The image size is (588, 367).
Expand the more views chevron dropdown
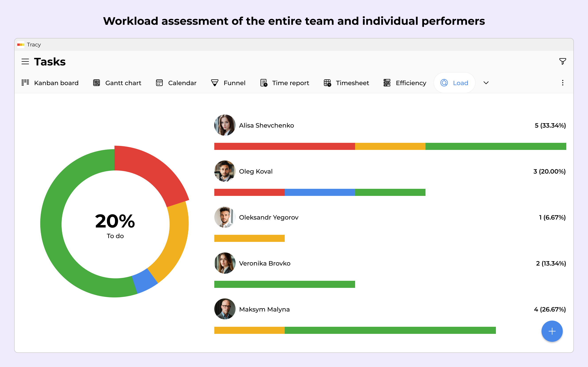coord(486,83)
